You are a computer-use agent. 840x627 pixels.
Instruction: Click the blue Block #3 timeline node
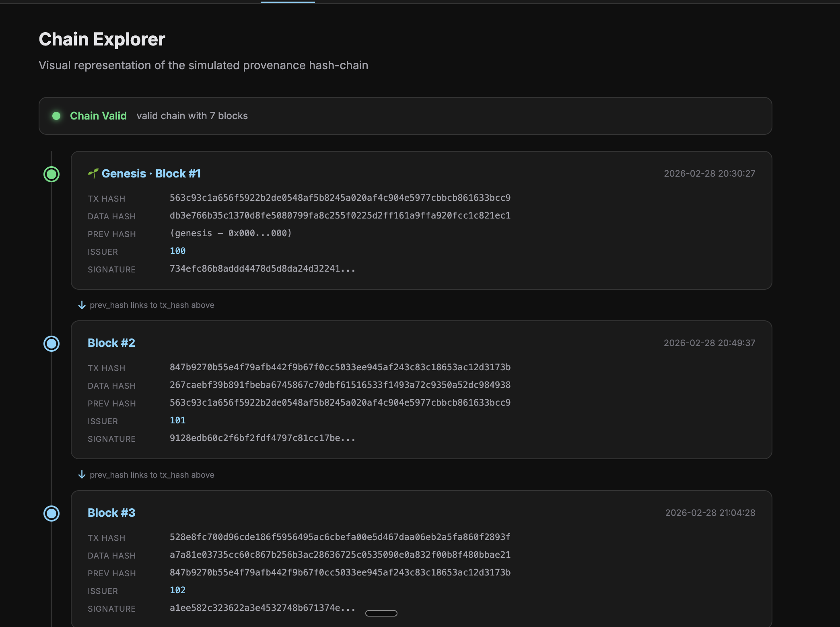(x=51, y=514)
